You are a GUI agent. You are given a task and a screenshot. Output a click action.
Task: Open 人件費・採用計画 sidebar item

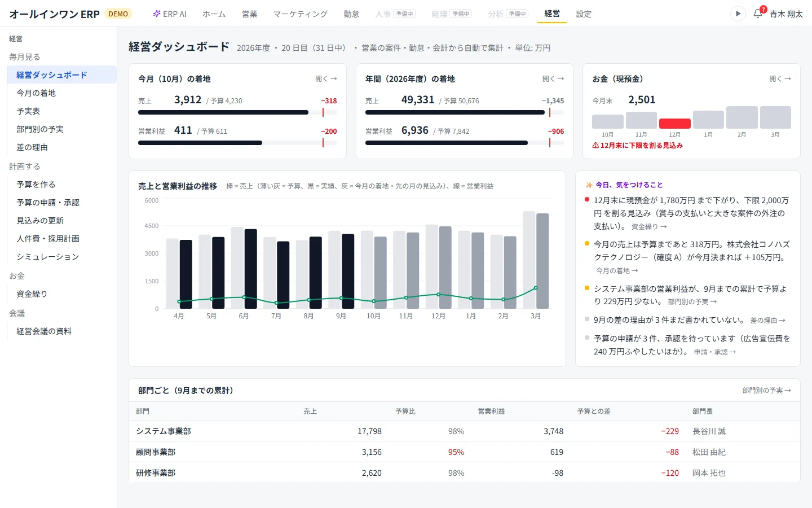[x=61, y=239]
